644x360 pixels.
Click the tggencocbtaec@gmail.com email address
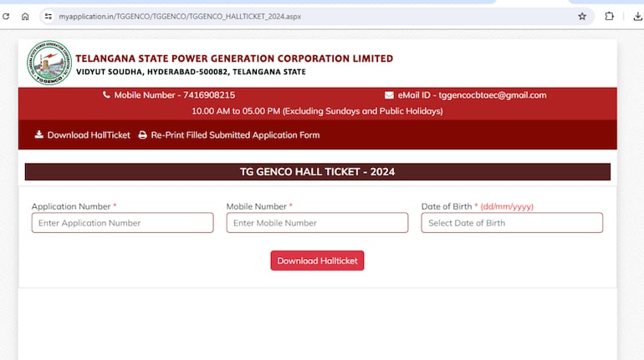(493, 95)
